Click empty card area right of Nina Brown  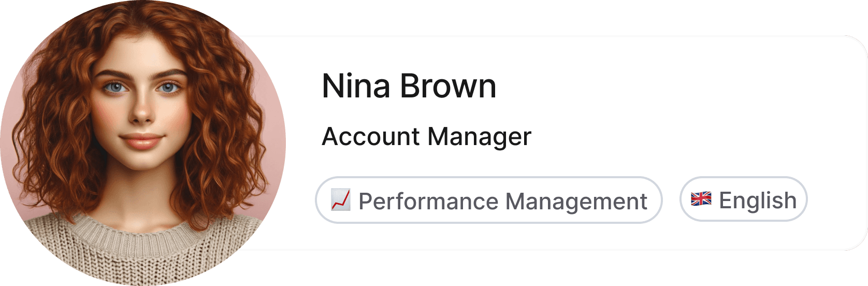[673, 86]
